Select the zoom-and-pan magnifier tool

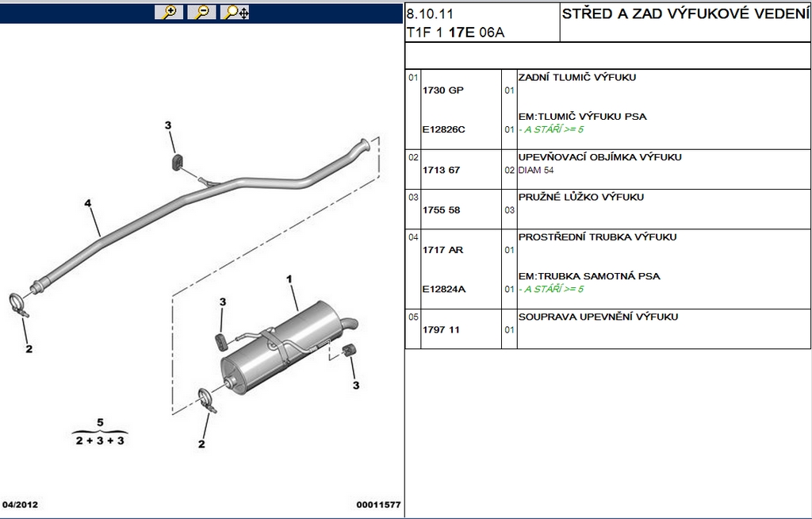click(235, 12)
